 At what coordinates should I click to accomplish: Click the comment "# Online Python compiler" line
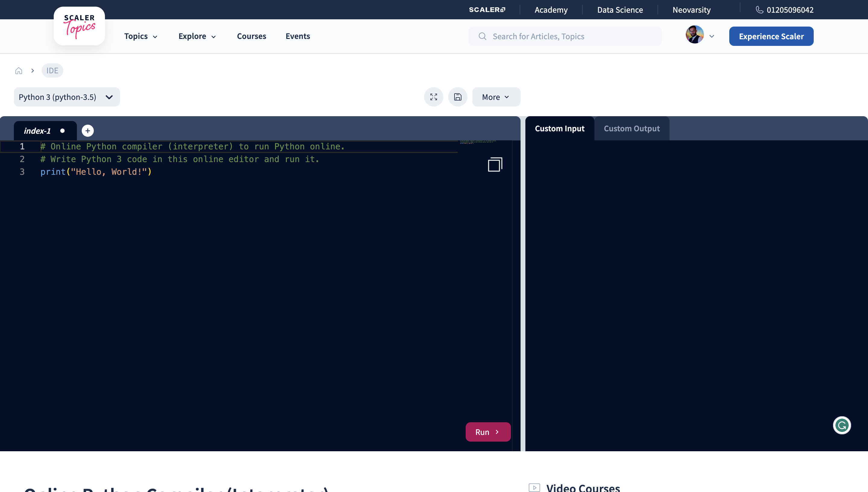click(x=192, y=147)
